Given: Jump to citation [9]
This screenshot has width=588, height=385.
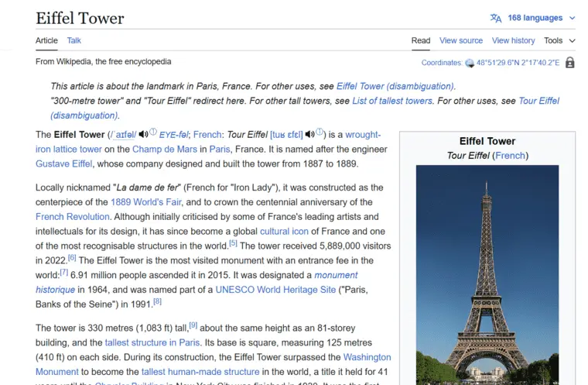Looking at the screenshot, I should point(193,325).
